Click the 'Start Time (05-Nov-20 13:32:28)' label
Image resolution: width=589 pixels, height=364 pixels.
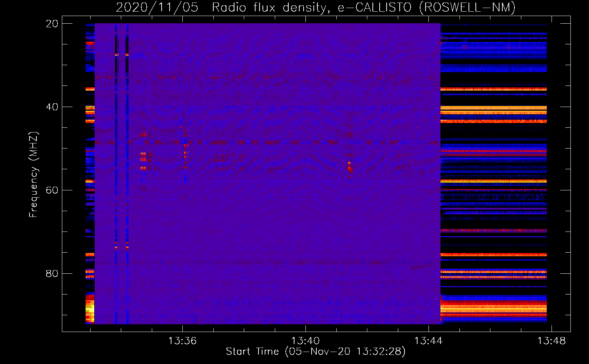316,352
